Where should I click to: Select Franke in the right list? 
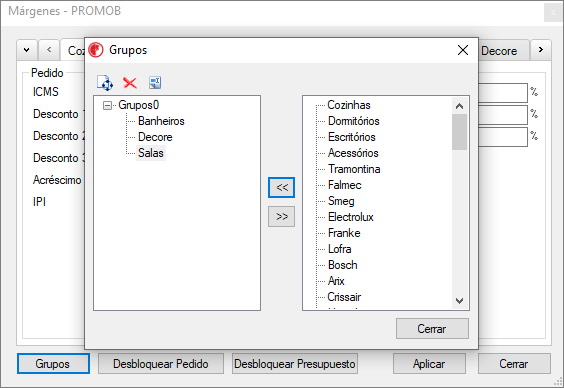click(344, 233)
